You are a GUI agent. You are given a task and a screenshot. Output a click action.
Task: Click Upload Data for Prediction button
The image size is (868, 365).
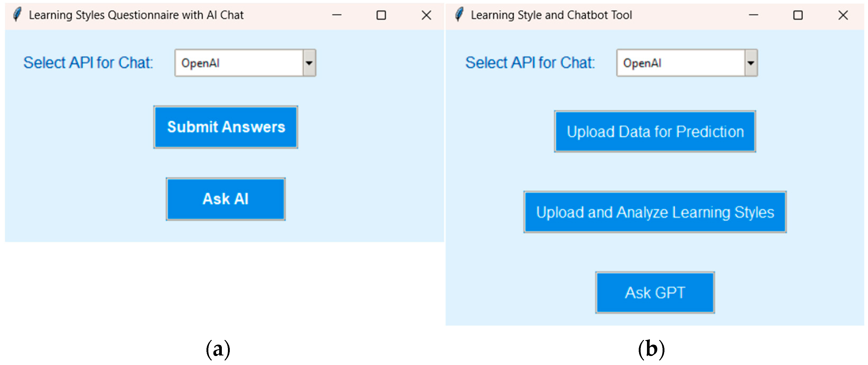tap(655, 132)
